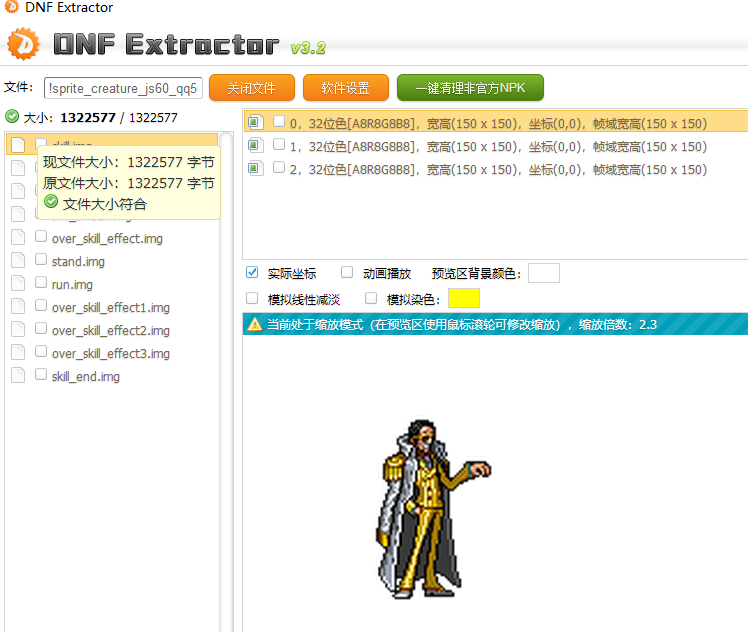Click the file icon beside over_skill_effect1.img
The width and height of the screenshot is (748, 632).
coord(18,306)
